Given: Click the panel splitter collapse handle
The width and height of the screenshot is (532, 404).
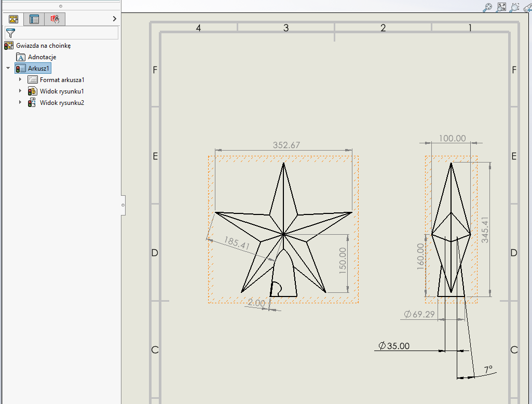Looking at the screenshot, I should 123,205.
